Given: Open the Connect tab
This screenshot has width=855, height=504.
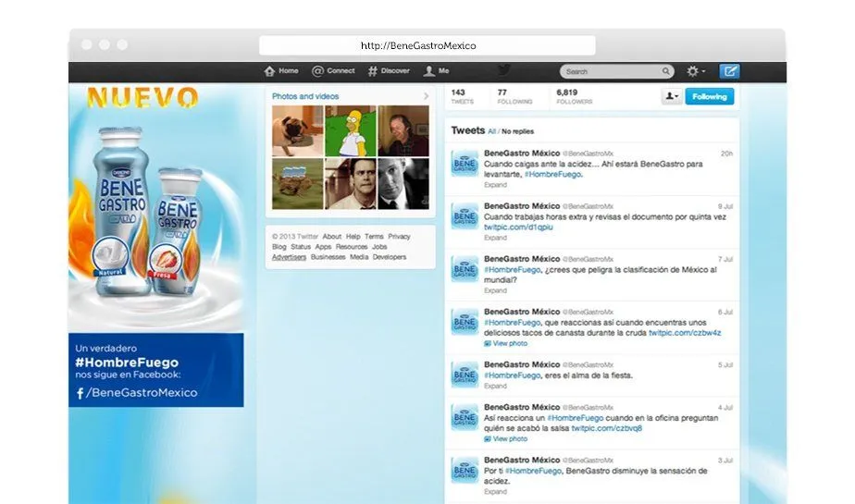Looking at the screenshot, I should (333, 71).
